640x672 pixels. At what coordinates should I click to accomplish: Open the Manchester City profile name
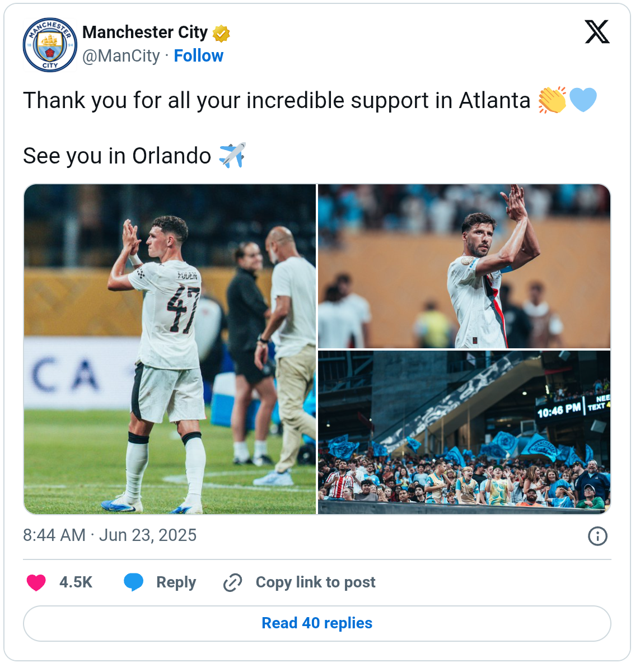coord(145,32)
